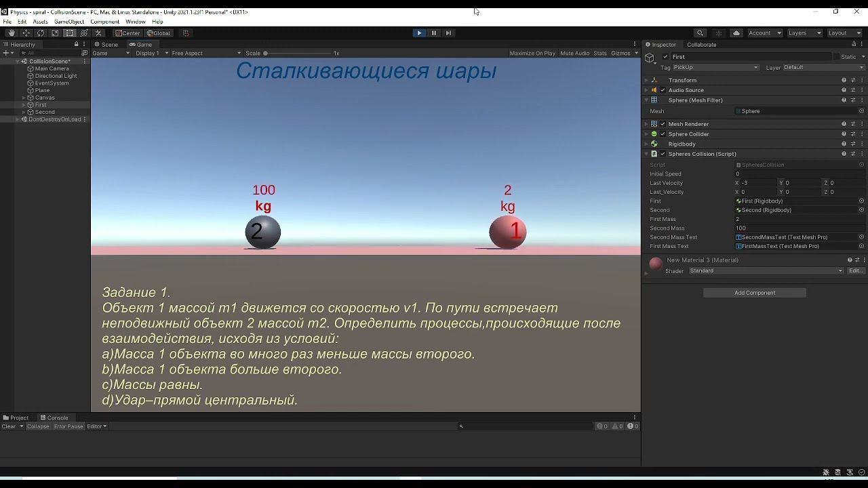Click the Game view Scale slider
This screenshot has height=488, width=868.
coord(297,53)
